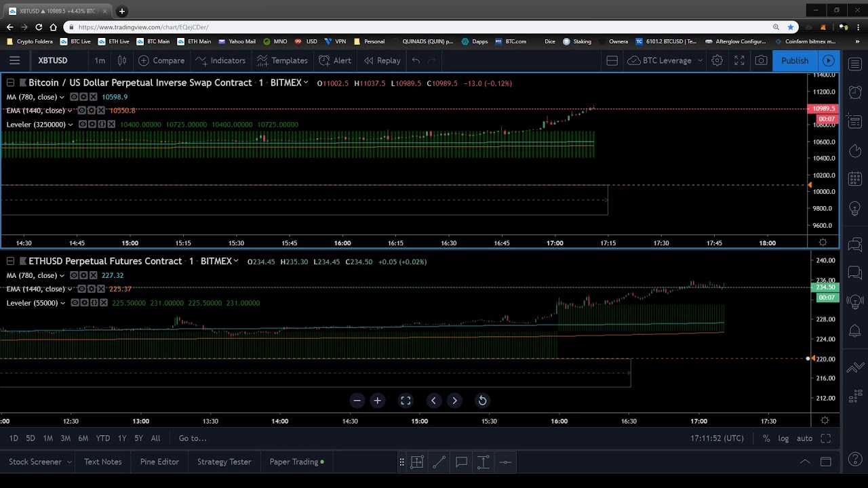Click the ETHUSD time axis settings gear
The height and width of the screenshot is (488, 868).
click(825, 421)
